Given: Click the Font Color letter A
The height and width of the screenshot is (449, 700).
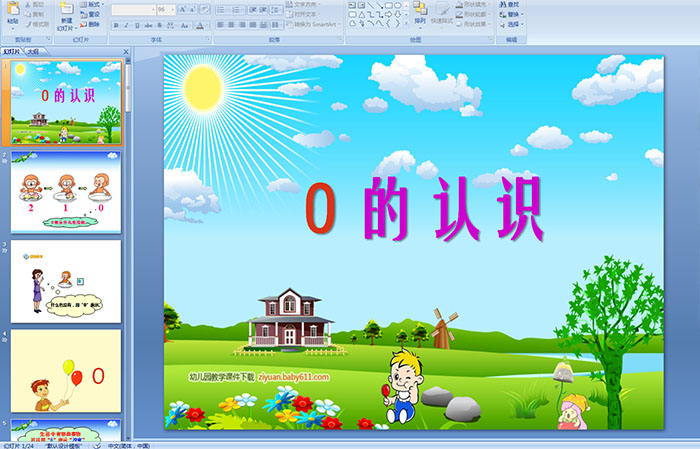Looking at the screenshot, I should pos(200,25).
